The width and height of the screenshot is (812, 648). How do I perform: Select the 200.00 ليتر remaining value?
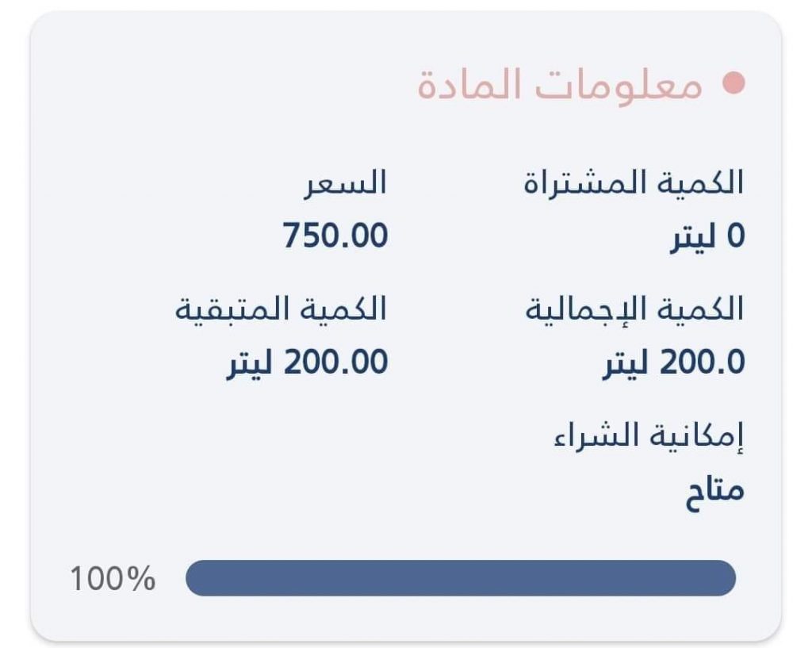[x=307, y=362]
